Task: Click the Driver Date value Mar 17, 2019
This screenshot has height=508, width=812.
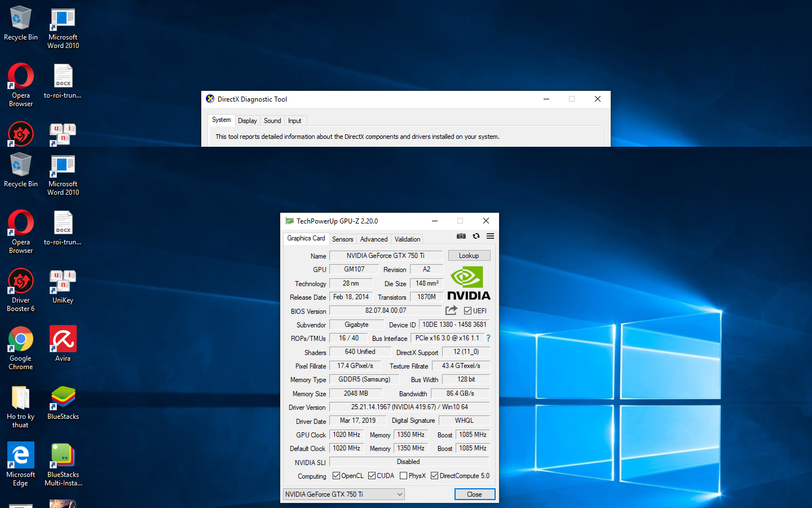Action: 358,421
